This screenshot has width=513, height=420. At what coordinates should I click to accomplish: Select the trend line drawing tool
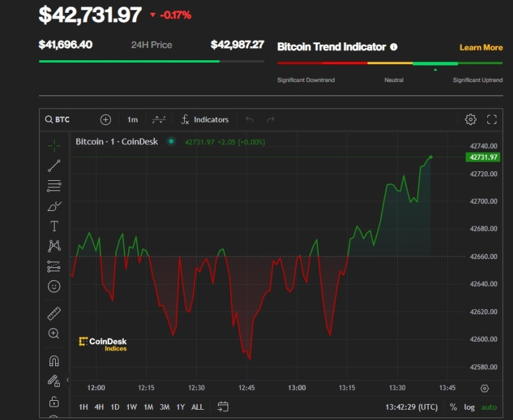point(54,165)
